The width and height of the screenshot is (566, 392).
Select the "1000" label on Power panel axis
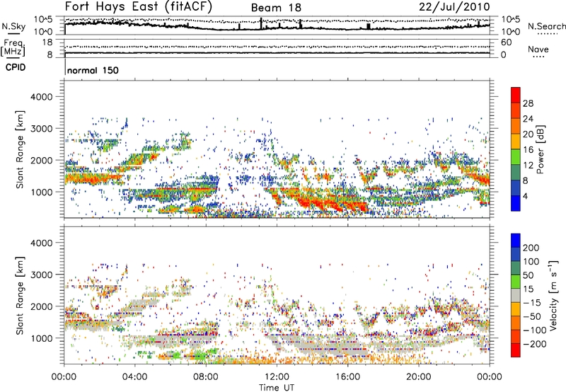point(42,192)
